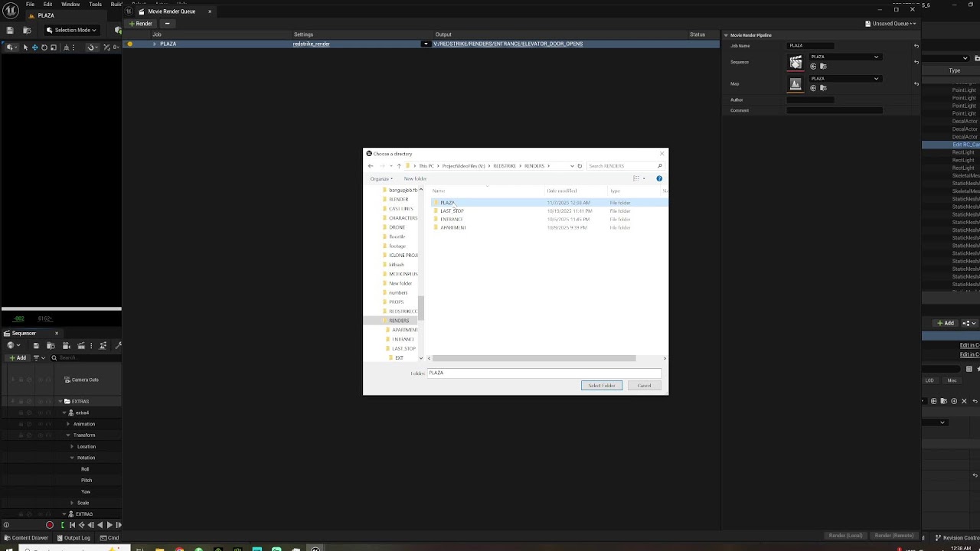The image size is (980, 551).
Task: Select the ENTRANCE folder in the file list
Action: [451, 219]
